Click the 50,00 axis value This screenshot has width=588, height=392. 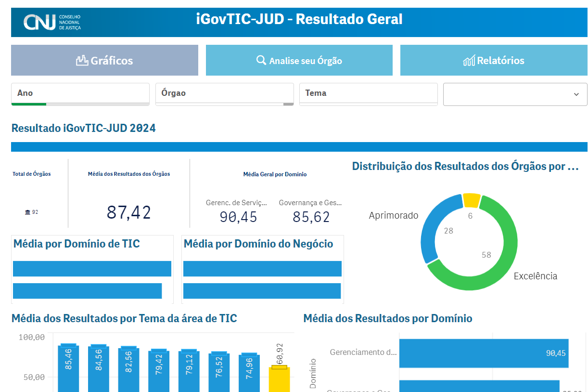tap(34, 377)
